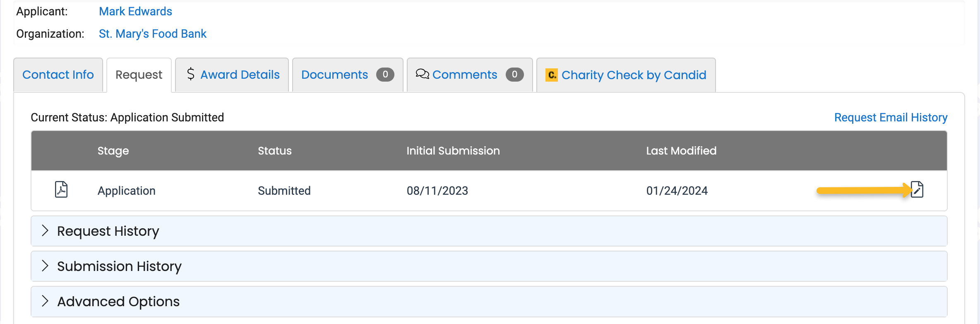Open the Application PDF icon
This screenshot has height=324, width=980.
point(61,190)
